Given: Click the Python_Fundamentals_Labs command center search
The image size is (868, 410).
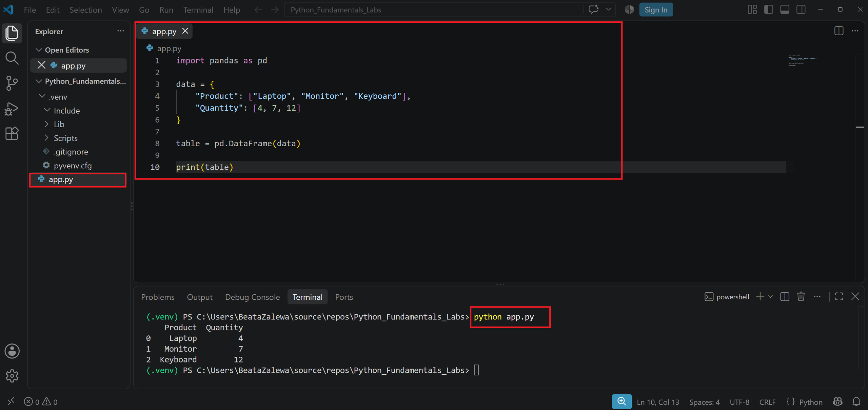Looking at the screenshot, I should 434,10.
